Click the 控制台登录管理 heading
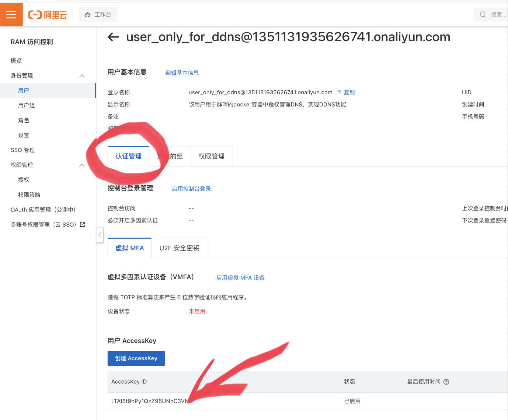 (131, 188)
